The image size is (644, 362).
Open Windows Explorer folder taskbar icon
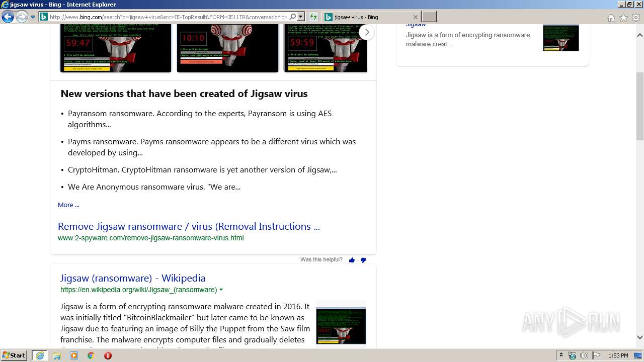click(x=57, y=355)
